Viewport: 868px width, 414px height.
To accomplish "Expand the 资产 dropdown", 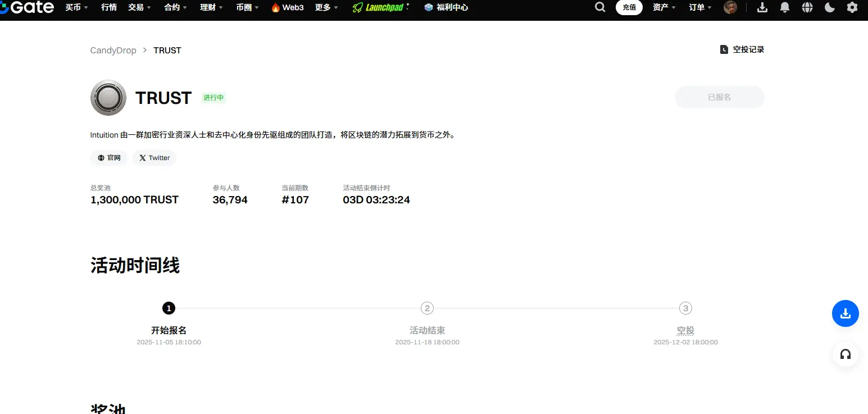I will tap(665, 7).
